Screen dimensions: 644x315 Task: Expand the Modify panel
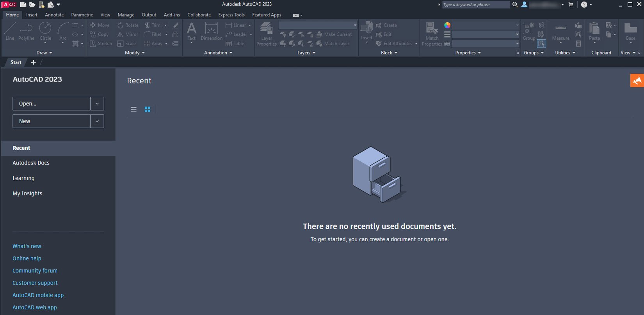pos(135,53)
